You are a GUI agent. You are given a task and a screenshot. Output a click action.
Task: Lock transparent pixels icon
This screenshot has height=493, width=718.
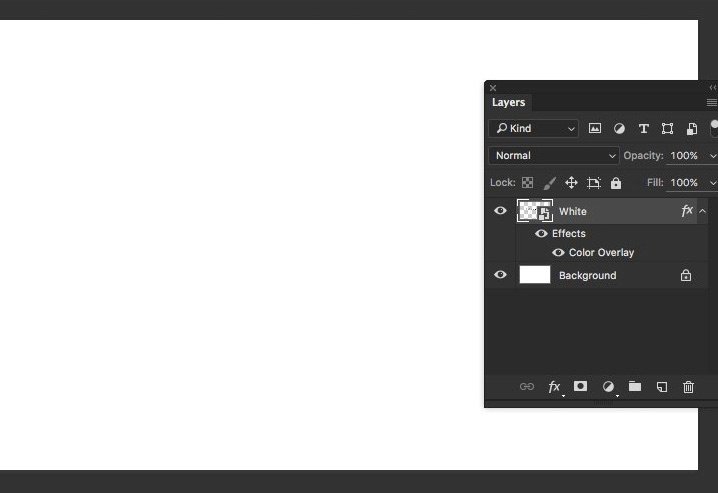click(x=528, y=183)
